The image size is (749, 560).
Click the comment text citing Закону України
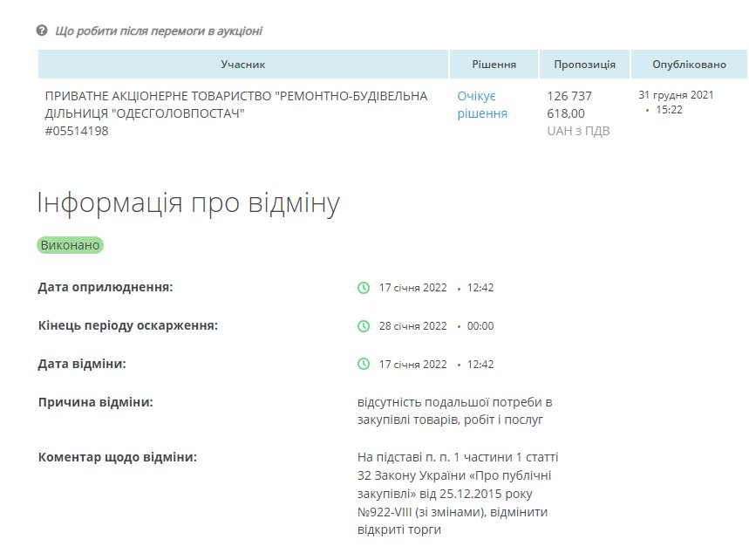coord(457,493)
